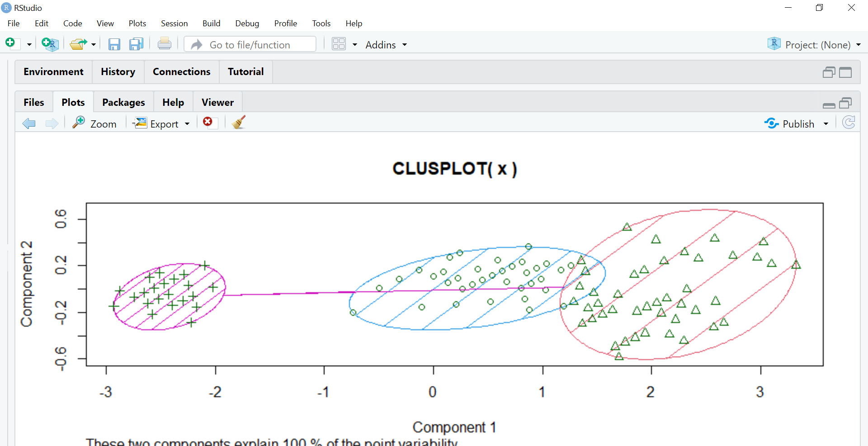Screen dimensions: 868x446
Task: Open the New File dropdown arrow
Action: tap(29, 45)
